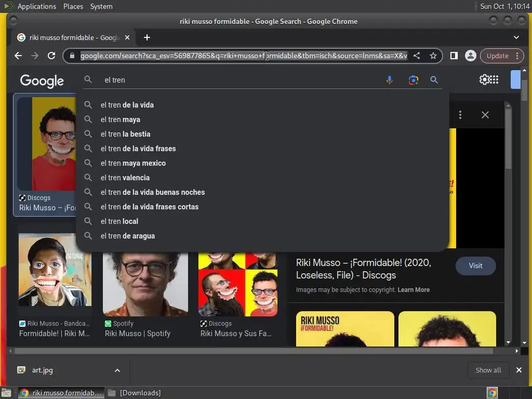Search by image with Google Lens

tap(413, 80)
